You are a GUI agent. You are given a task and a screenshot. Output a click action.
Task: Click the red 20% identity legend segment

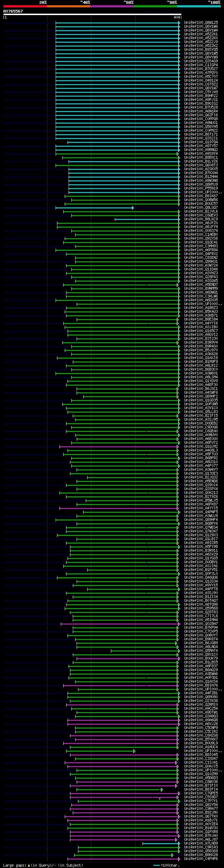25,6
